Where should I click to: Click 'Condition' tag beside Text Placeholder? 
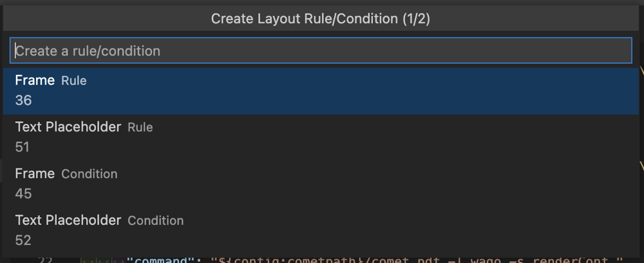pyautogui.click(x=156, y=220)
